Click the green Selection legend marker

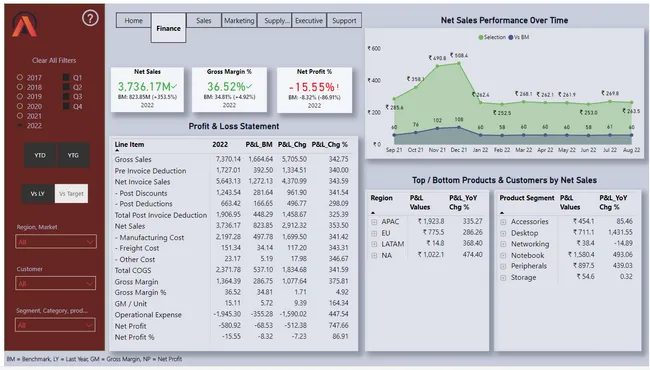coord(481,37)
